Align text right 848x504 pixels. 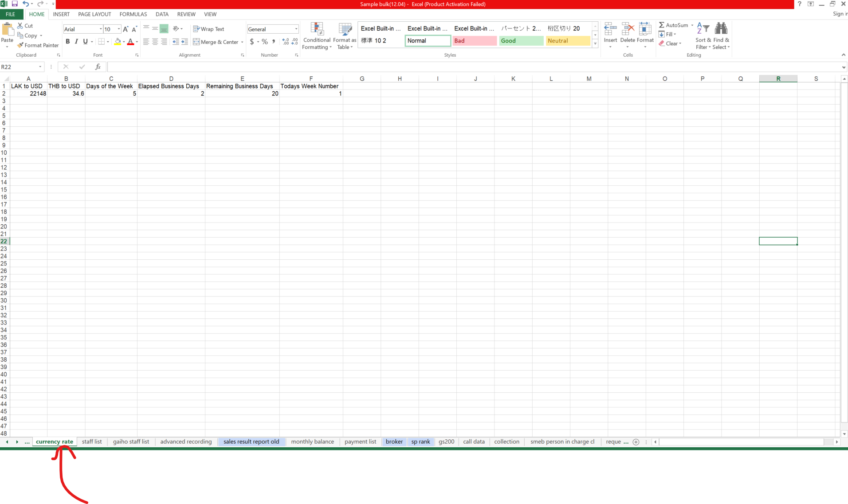(164, 42)
